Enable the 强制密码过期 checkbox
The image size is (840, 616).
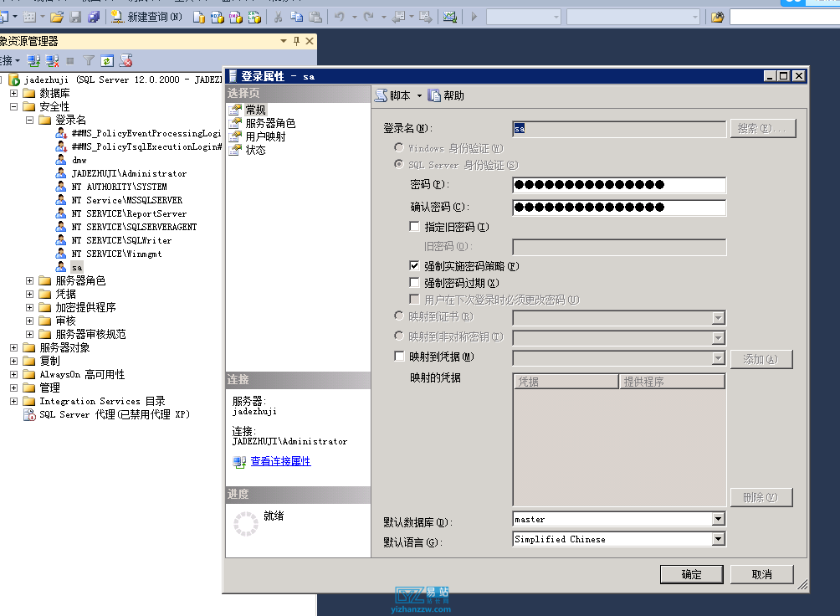pyautogui.click(x=414, y=281)
